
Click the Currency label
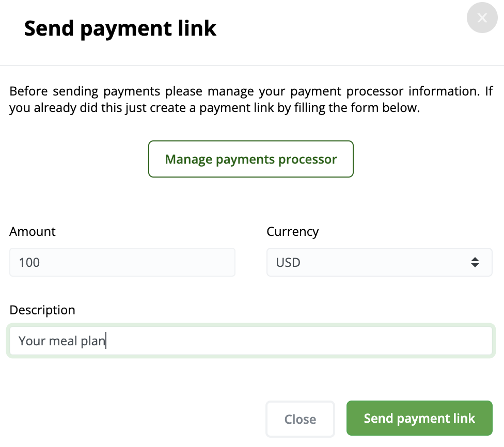(292, 232)
